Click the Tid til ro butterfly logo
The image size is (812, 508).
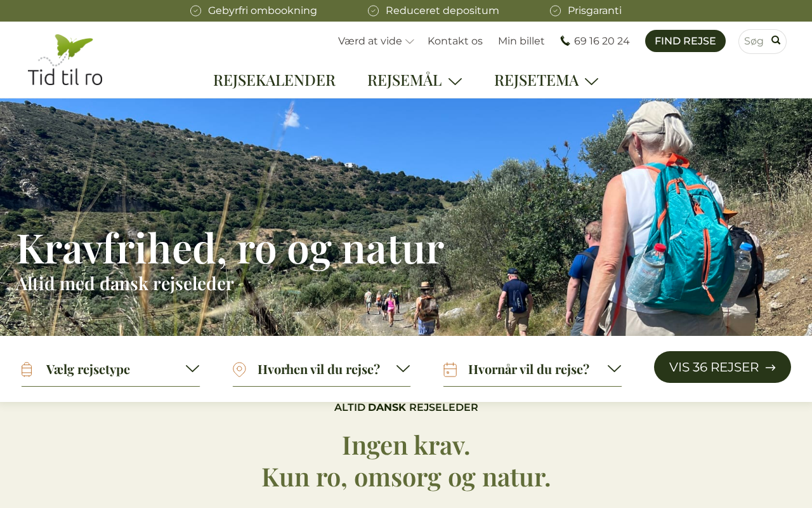click(x=65, y=60)
